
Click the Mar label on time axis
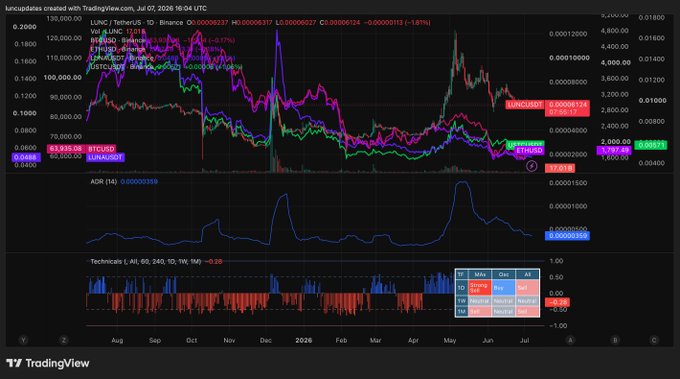point(376,340)
